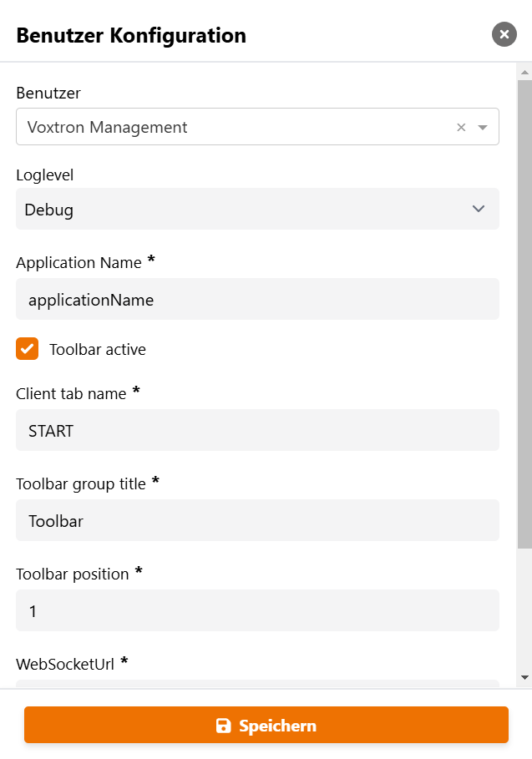Click the Toolbar group title field
The image size is (532, 759).
(257, 521)
